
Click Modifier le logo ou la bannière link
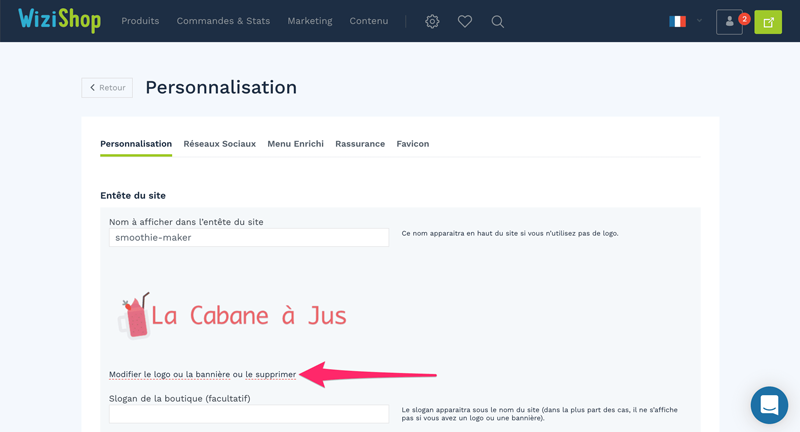pos(169,374)
